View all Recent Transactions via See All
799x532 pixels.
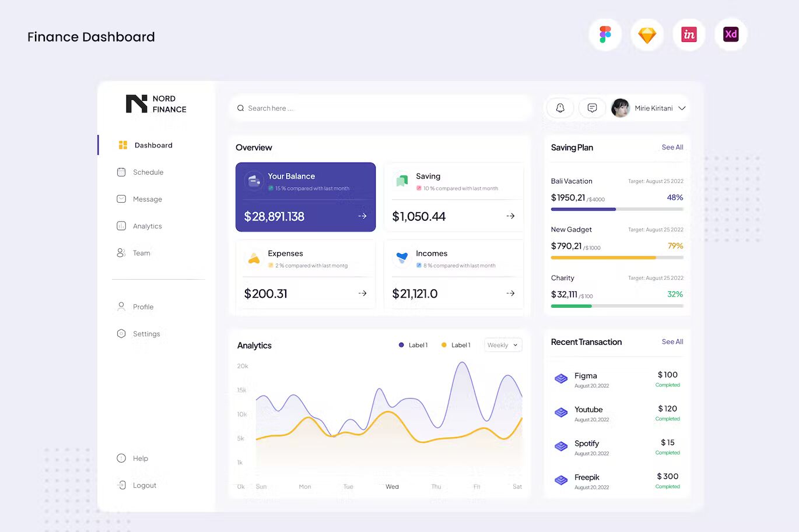672,342
